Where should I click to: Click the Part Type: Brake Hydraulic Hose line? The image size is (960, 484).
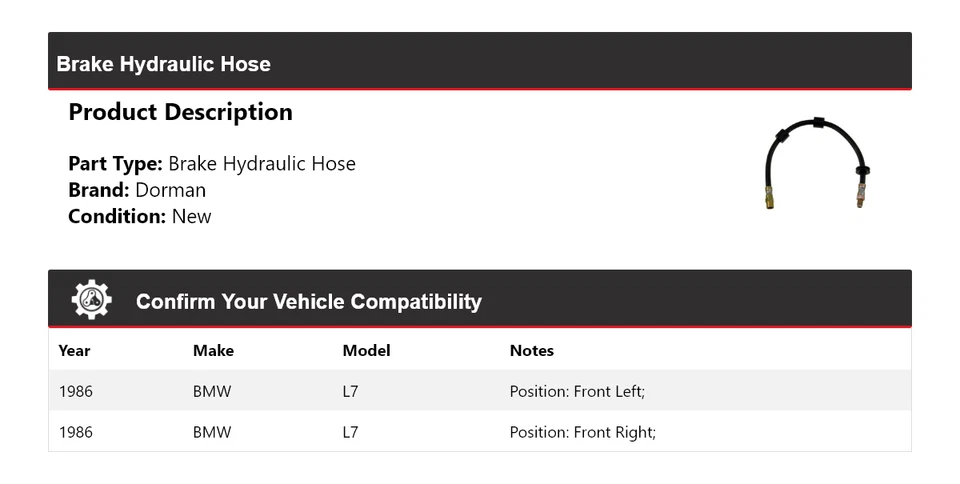point(212,164)
